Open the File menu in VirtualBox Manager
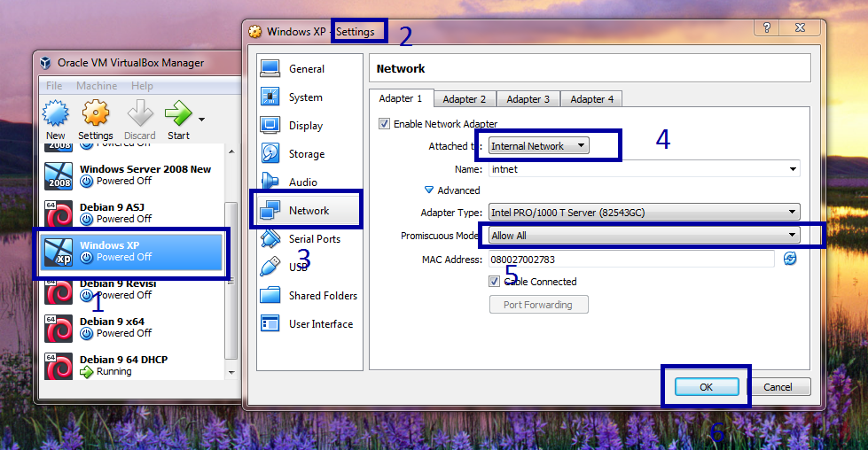This screenshot has width=868, height=450. [54, 86]
